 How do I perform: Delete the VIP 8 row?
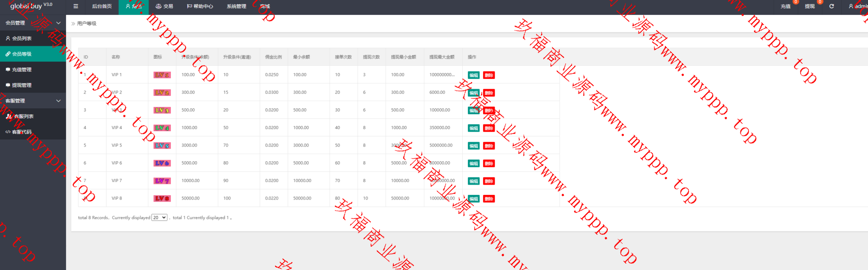point(489,199)
